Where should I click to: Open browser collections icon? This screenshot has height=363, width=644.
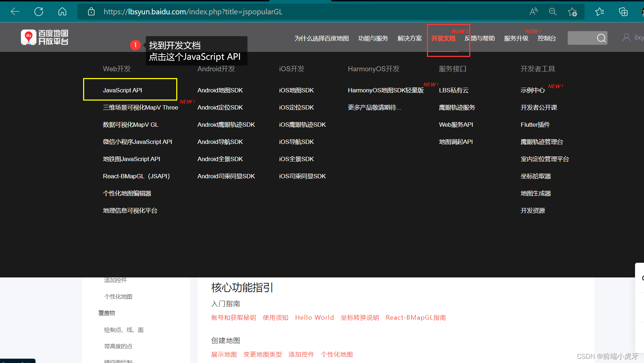click(623, 12)
